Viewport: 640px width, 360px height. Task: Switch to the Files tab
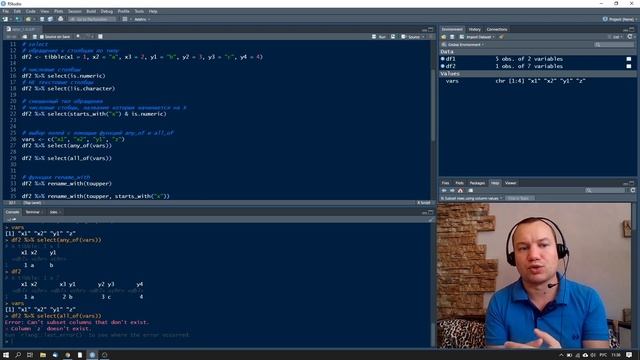tap(445, 183)
